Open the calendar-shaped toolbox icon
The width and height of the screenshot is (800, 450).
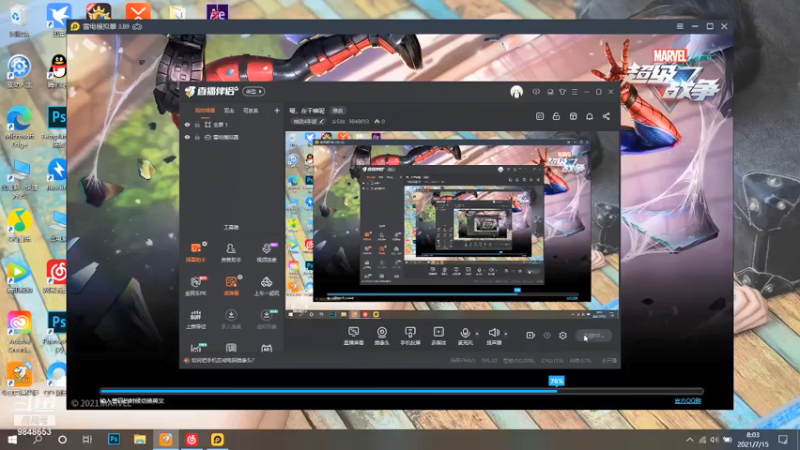[x=266, y=348]
